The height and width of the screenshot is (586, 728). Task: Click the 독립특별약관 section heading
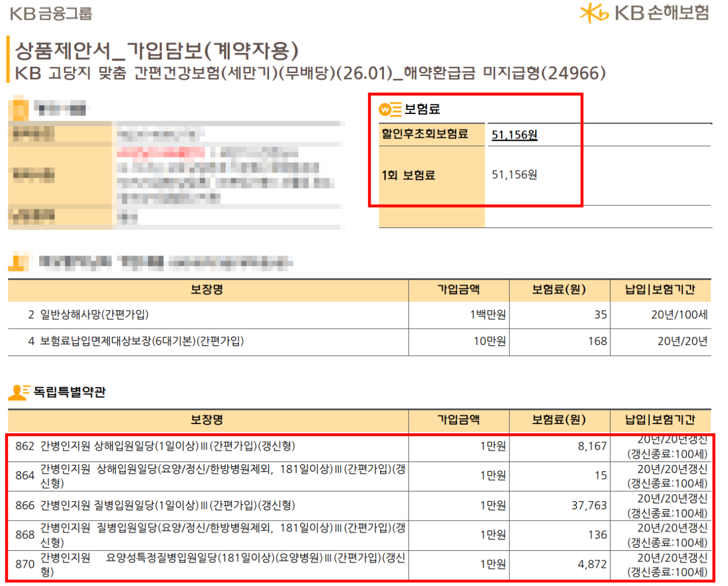(70, 392)
